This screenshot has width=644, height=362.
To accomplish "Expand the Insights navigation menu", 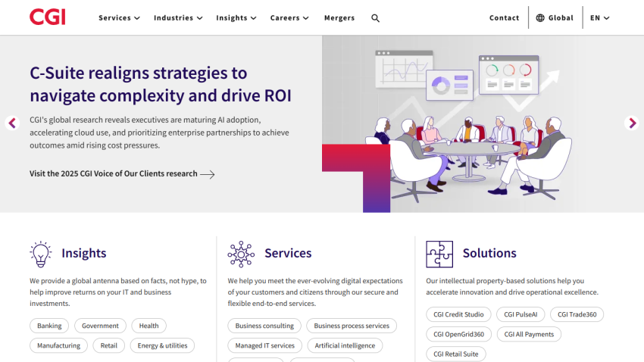I will point(236,17).
